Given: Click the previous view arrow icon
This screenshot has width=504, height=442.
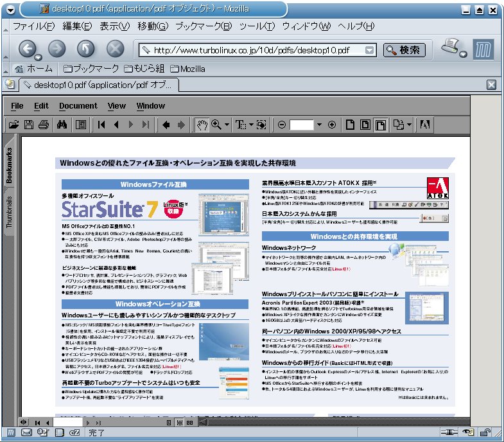Looking at the screenshot, I should (x=166, y=125).
